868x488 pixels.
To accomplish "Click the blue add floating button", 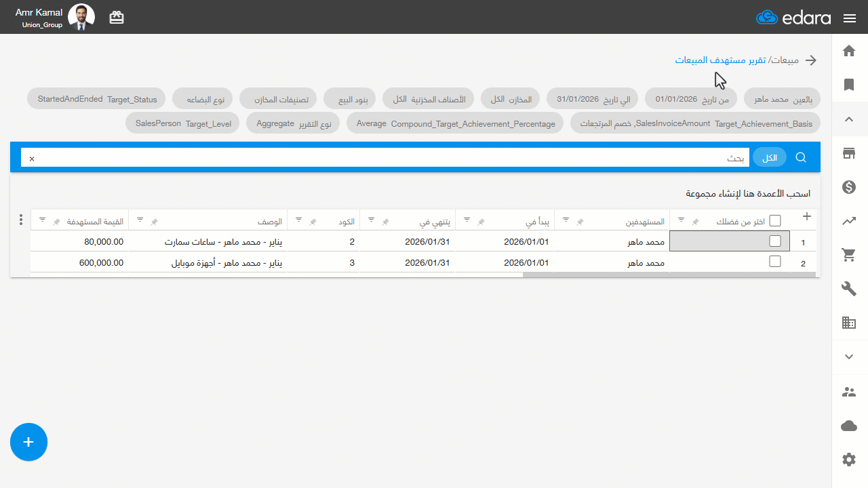I will click(x=28, y=442).
